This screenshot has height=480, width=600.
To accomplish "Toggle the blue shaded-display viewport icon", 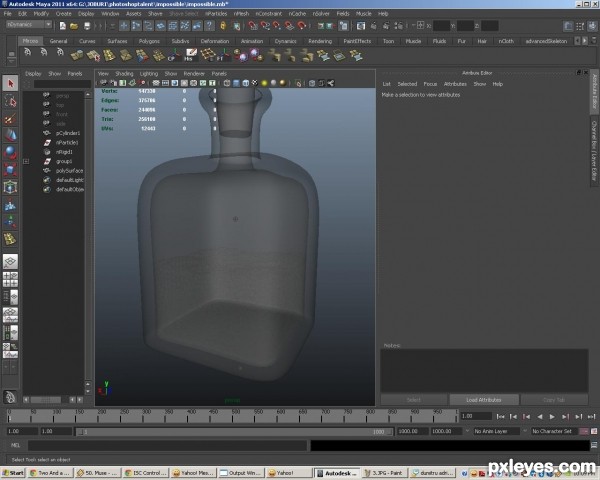I will pyautogui.click(x=236, y=83).
